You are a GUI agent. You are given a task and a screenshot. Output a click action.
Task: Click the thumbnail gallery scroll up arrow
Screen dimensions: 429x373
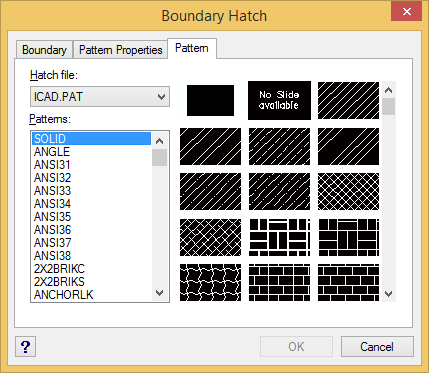click(389, 90)
